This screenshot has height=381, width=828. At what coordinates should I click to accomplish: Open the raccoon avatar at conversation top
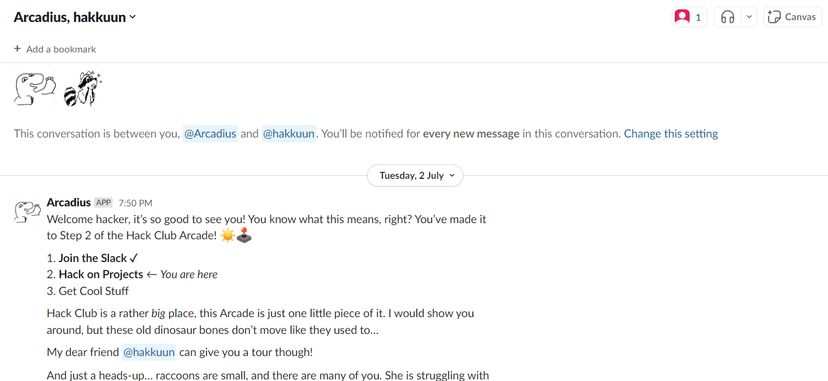tap(82, 85)
